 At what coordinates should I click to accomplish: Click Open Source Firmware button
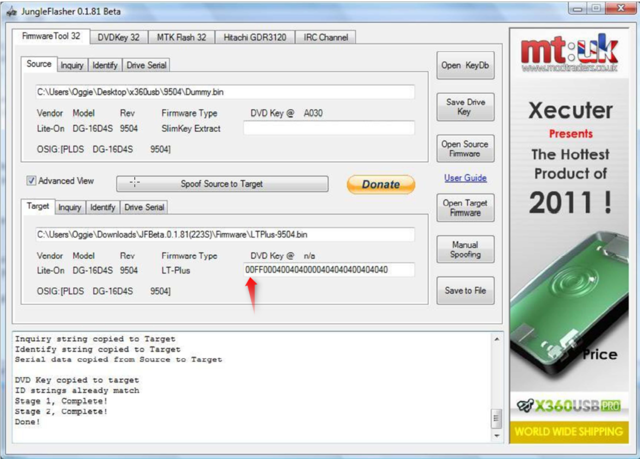click(465, 149)
